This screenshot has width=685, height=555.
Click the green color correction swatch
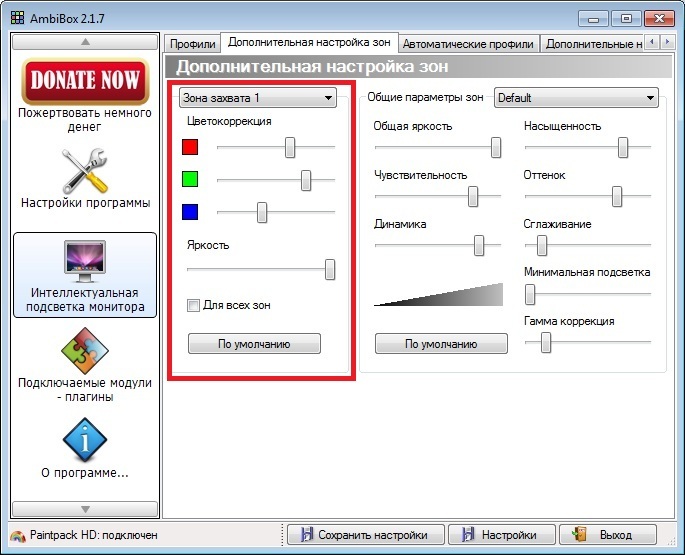click(190, 179)
